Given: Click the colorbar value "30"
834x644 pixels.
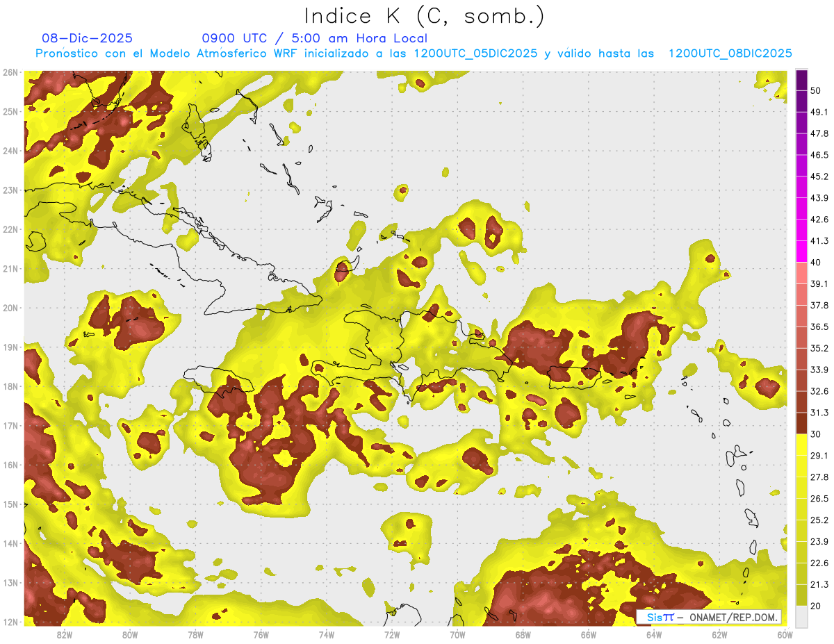Looking at the screenshot, I should 816,434.
